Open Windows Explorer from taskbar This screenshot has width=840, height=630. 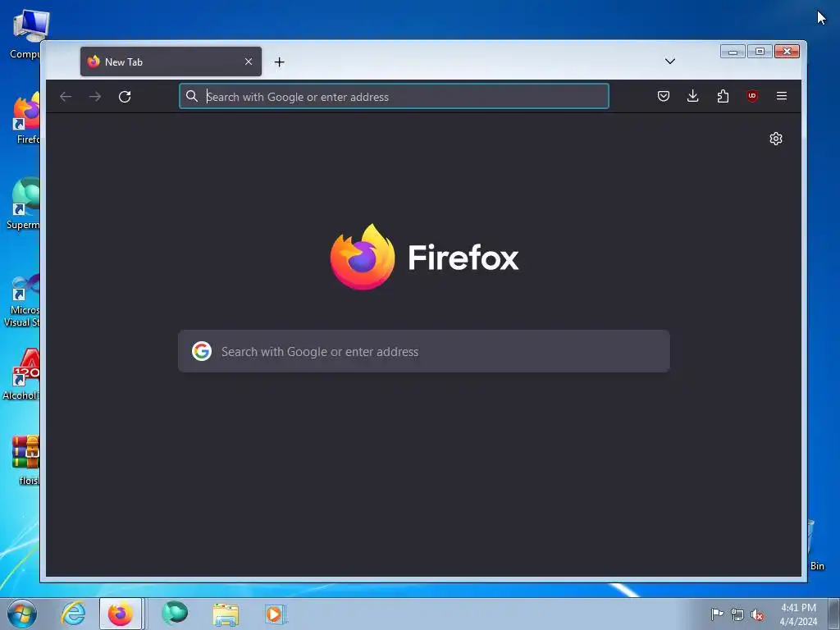226,614
